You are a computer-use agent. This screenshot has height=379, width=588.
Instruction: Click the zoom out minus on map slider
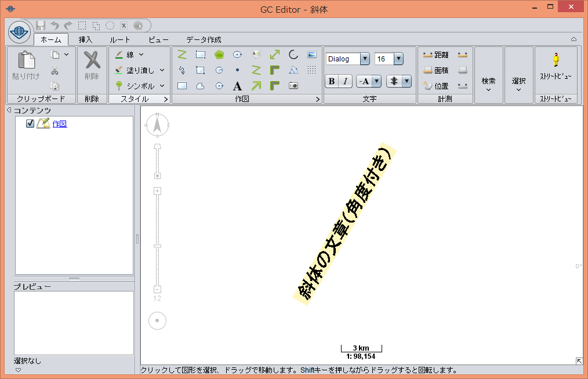(x=158, y=289)
